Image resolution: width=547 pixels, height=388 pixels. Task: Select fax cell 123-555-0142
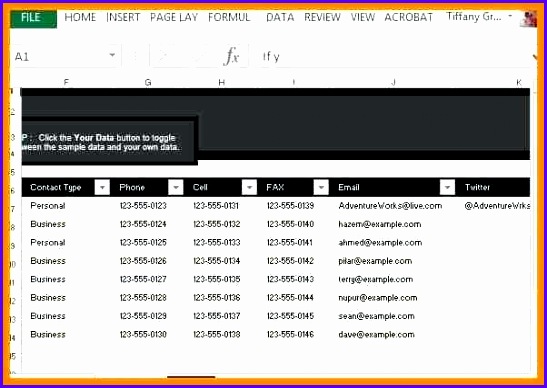290,261
